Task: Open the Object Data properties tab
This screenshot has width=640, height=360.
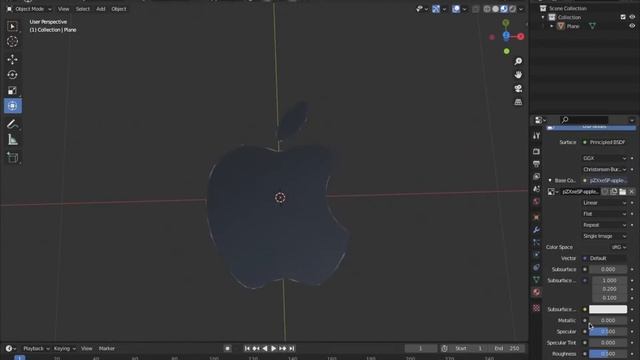Action: pyautogui.click(x=536, y=280)
